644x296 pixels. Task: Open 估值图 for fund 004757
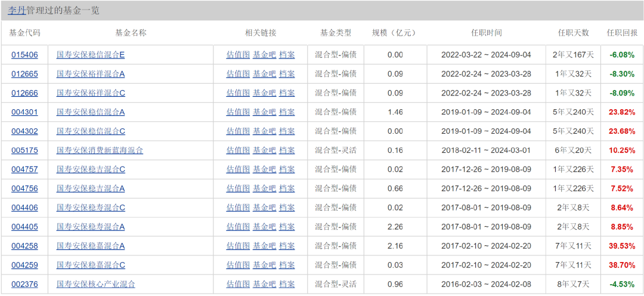coord(238,169)
